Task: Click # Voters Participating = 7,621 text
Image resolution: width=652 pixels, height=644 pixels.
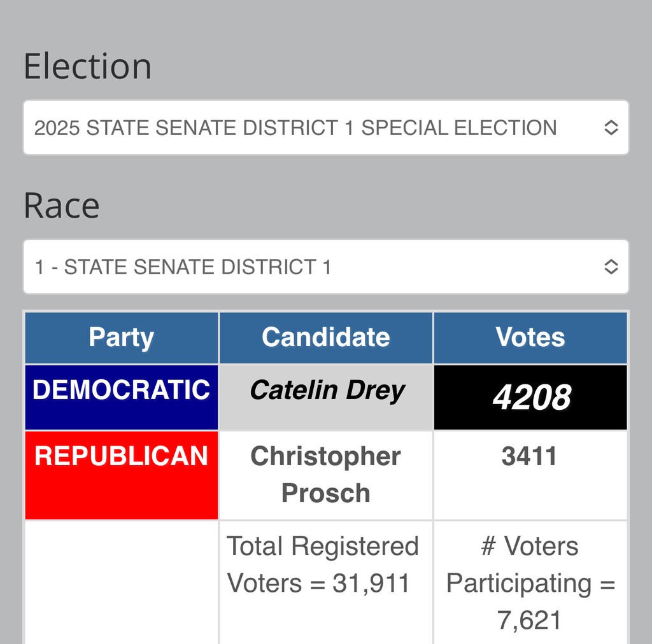Action: pos(530,583)
